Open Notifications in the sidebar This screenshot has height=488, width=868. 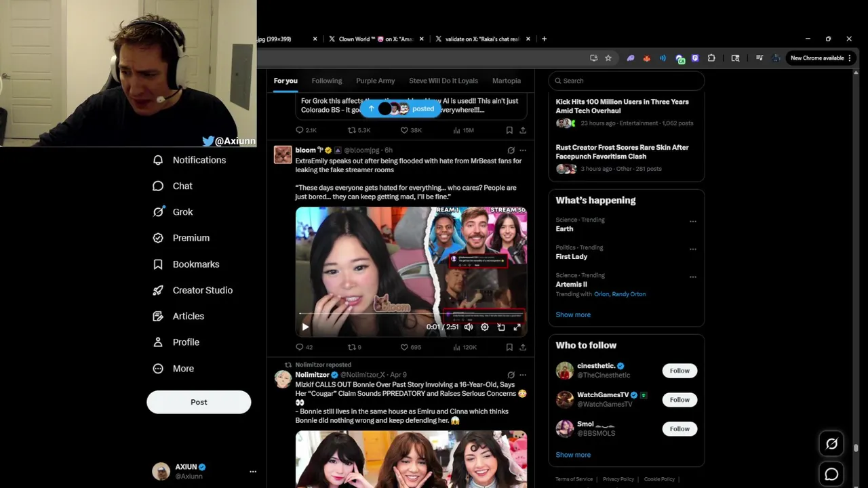pyautogui.click(x=189, y=160)
